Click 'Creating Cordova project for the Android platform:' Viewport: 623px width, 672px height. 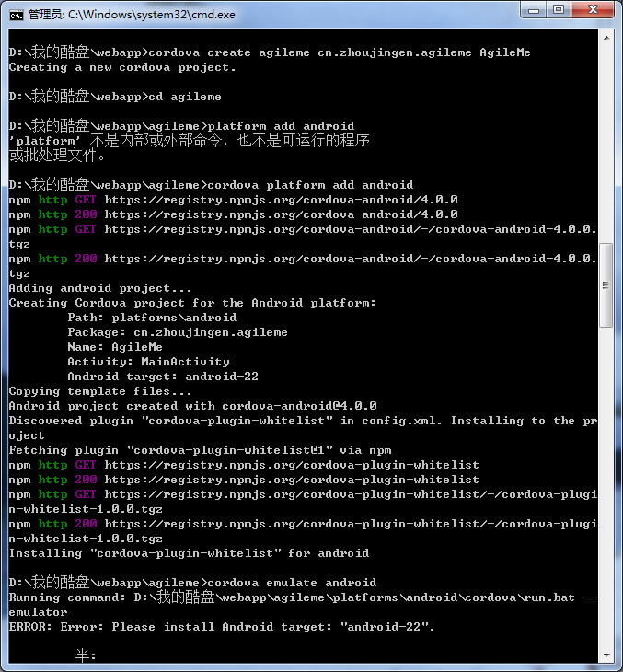[x=192, y=303]
